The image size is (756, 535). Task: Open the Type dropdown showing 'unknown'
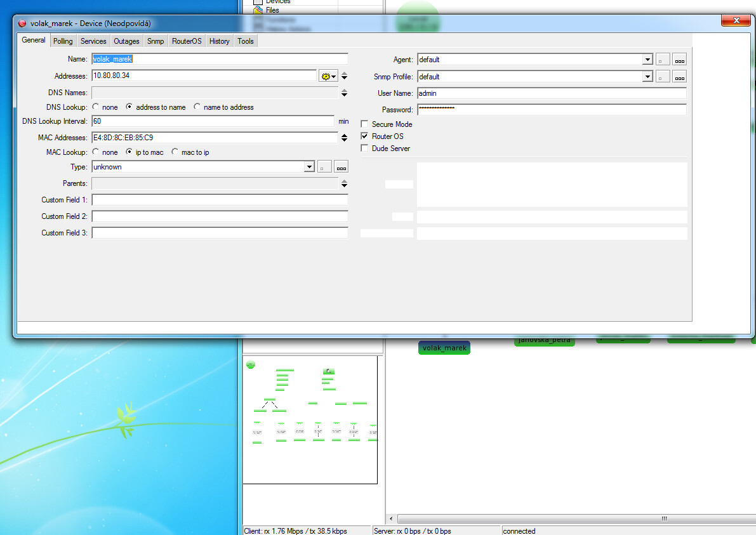[309, 166]
